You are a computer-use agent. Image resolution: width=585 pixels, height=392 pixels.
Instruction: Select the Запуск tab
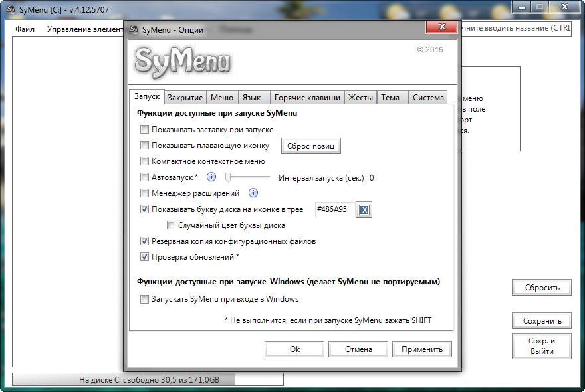147,96
